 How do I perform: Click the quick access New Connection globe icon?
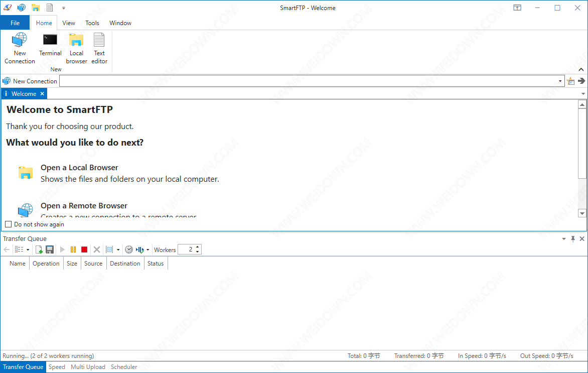point(22,8)
